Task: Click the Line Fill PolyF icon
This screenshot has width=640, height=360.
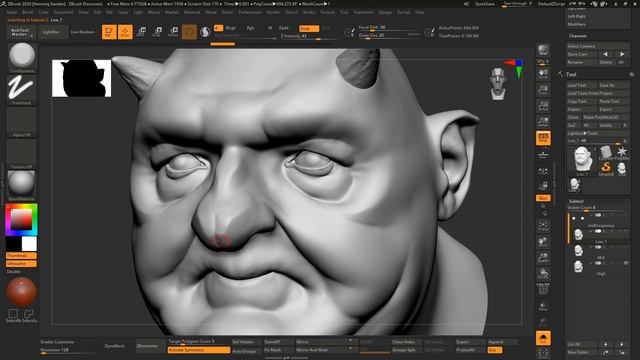Action: click(x=543, y=289)
